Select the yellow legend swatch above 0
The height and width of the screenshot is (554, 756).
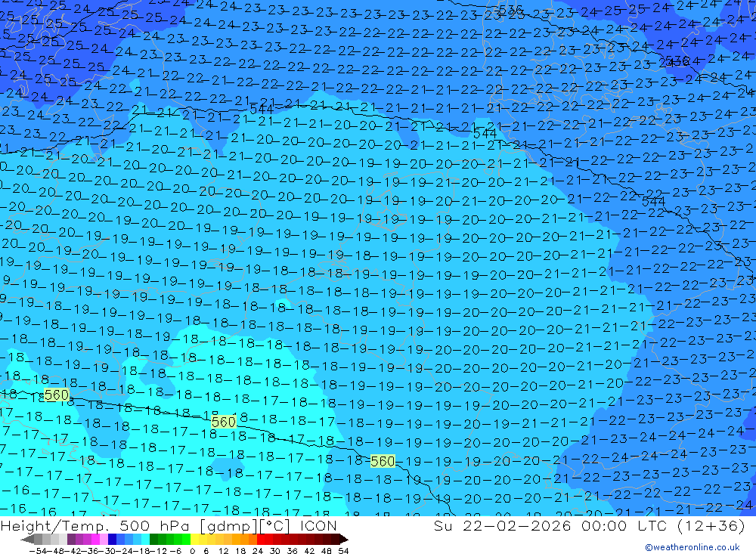click(195, 539)
